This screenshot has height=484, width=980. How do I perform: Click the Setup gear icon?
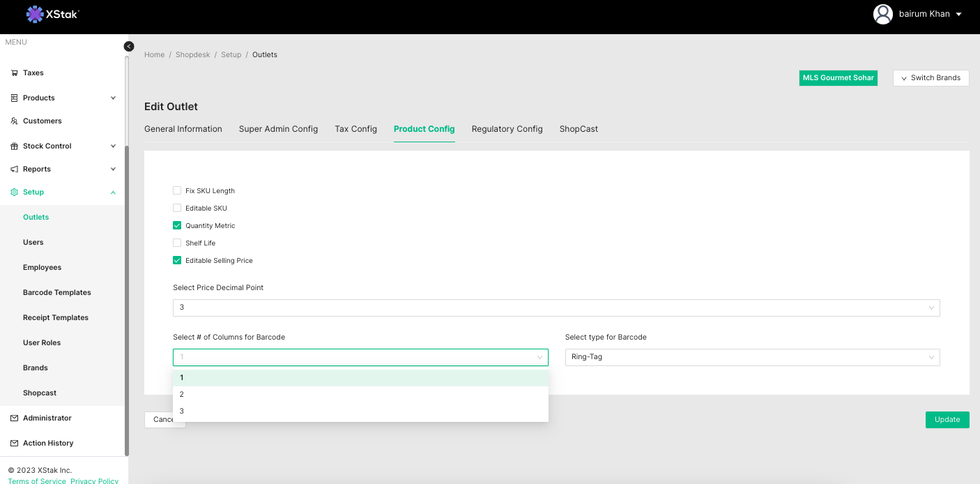pyautogui.click(x=15, y=192)
